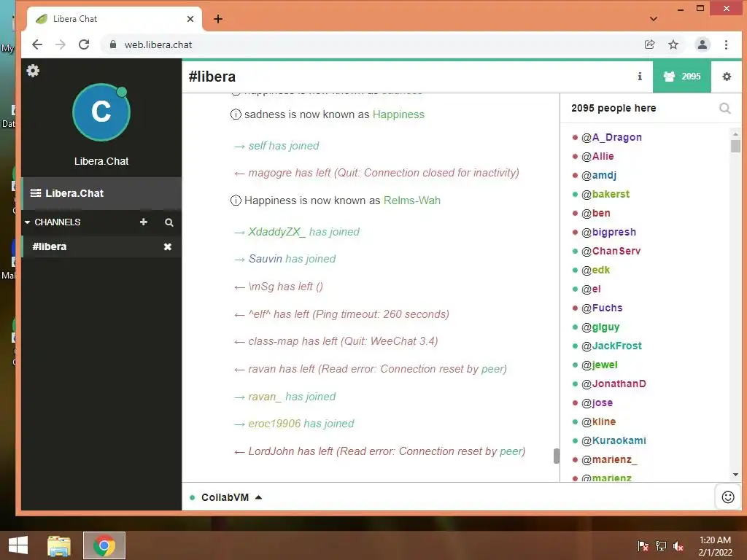Search the nick list with magnifier

724,109
